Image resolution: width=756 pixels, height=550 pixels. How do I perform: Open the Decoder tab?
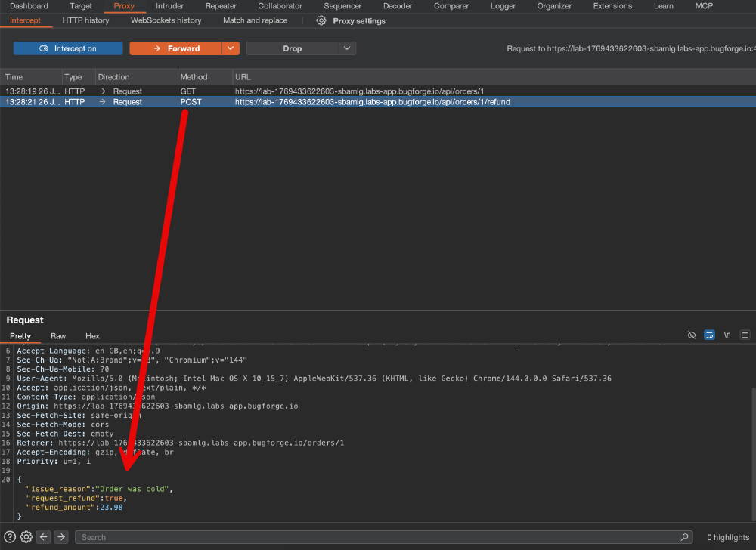point(398,6)
